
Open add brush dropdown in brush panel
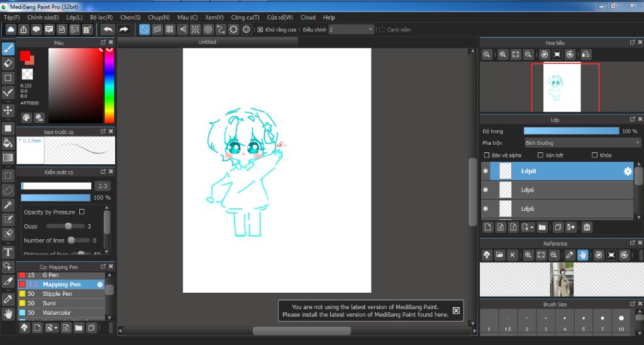tap(52, 328)
